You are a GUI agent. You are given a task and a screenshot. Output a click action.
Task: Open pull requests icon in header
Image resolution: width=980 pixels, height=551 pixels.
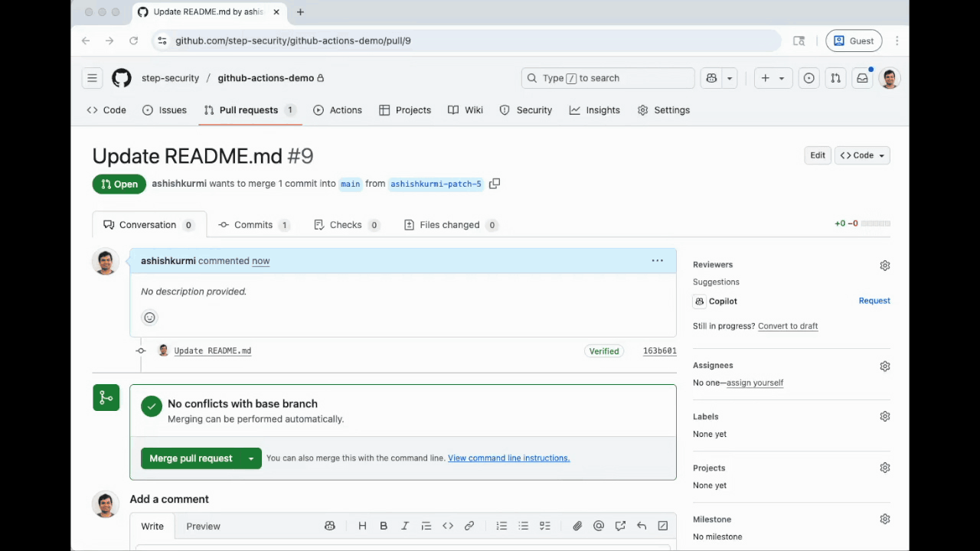[836, 78]
